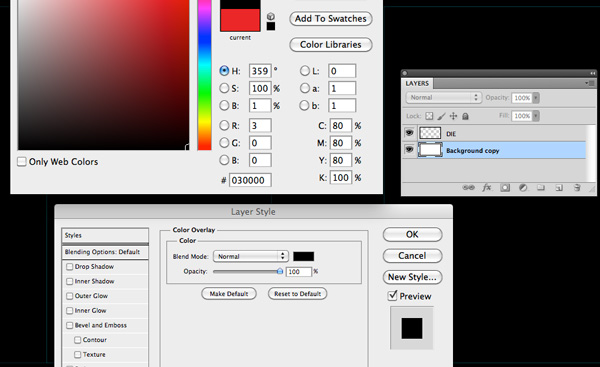The image size is (600, 367).
Task: Toggle lock position move icon
Action: coord(453,116)
